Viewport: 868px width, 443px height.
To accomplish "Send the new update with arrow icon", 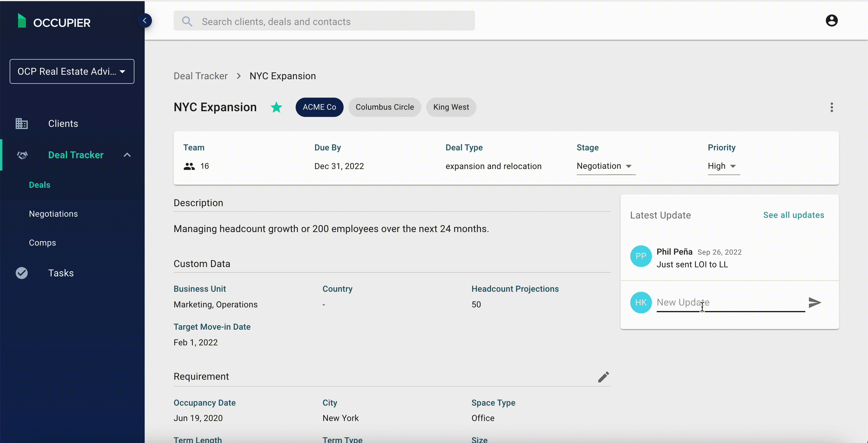I will [x=814, y=302].
